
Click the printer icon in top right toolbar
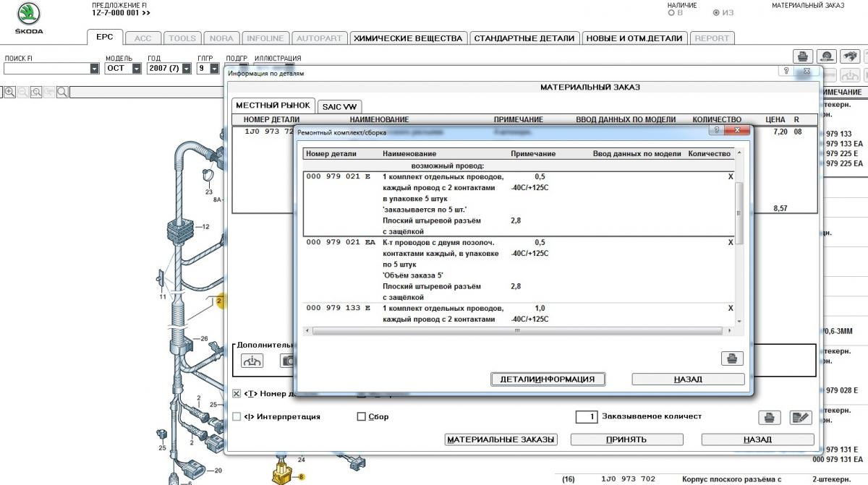coord(802,56)
